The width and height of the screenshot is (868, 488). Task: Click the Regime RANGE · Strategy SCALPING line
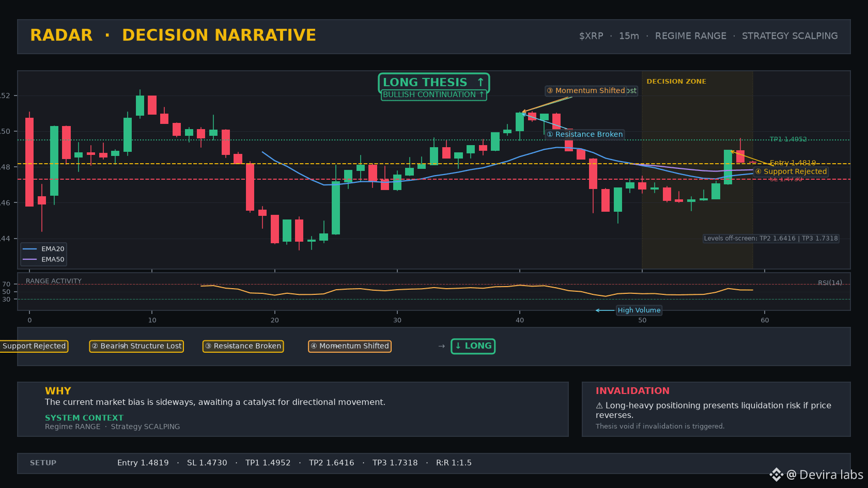113,427
